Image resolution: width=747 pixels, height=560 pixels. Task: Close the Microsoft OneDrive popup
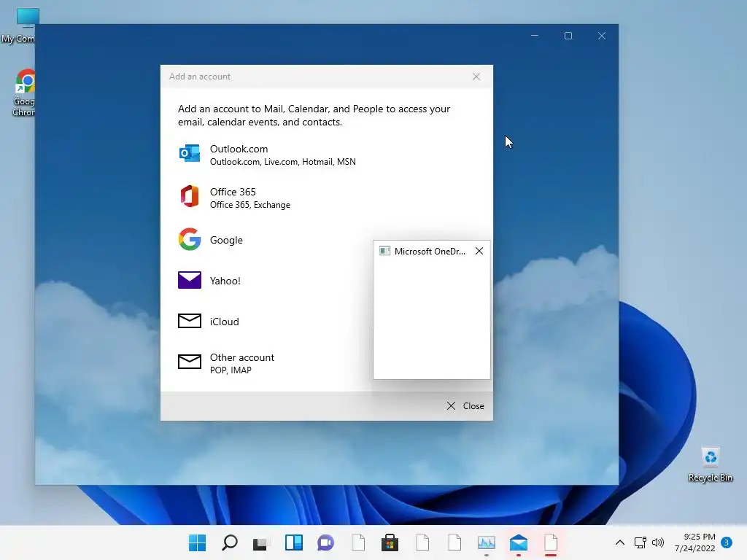coord(479,251)
